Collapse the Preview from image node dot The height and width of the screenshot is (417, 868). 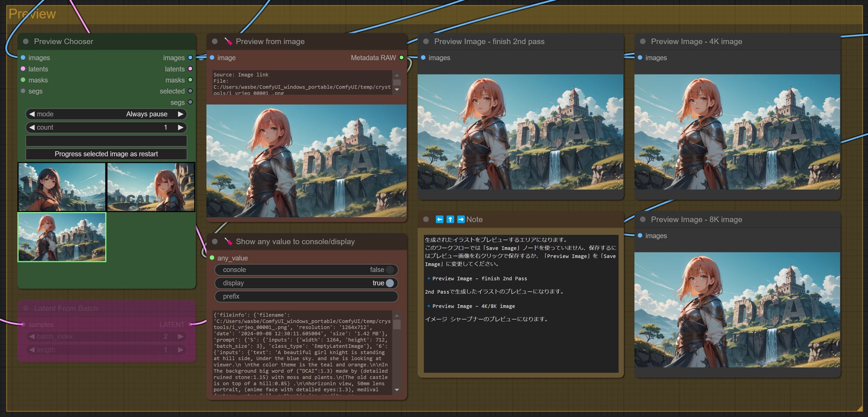215,42
